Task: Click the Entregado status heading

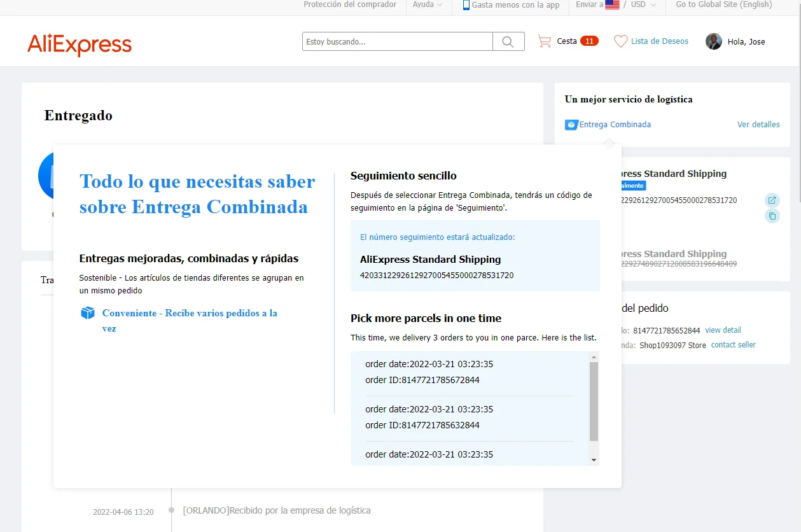Action: point(78,116)
